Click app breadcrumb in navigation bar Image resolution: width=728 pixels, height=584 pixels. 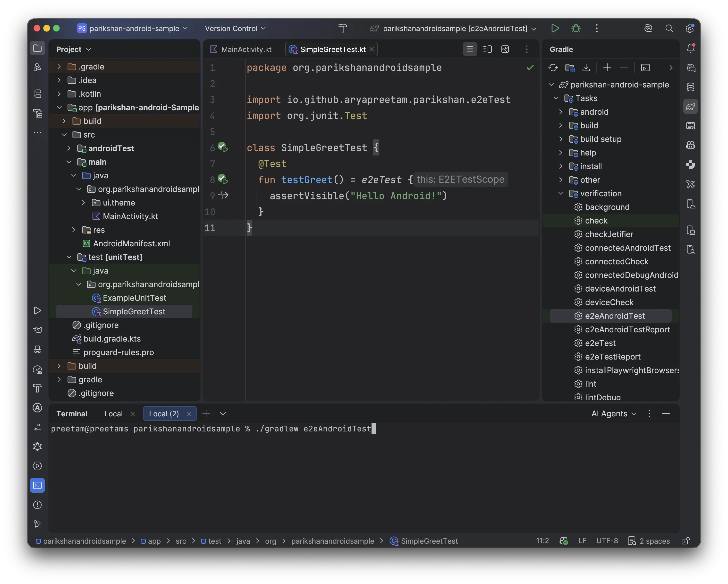pos(151,541)
